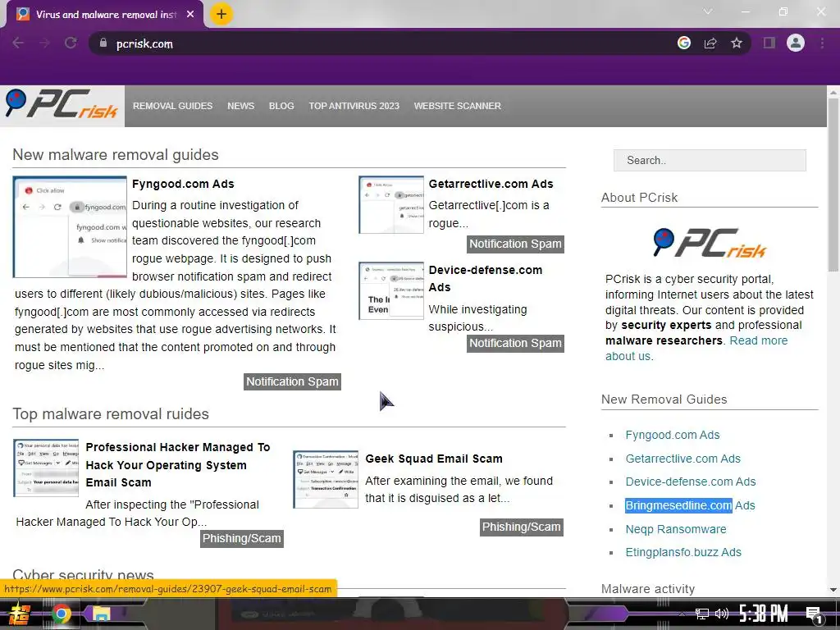Open the user profile avatar icon
The image size is (840, 630).
coord(796,43)
